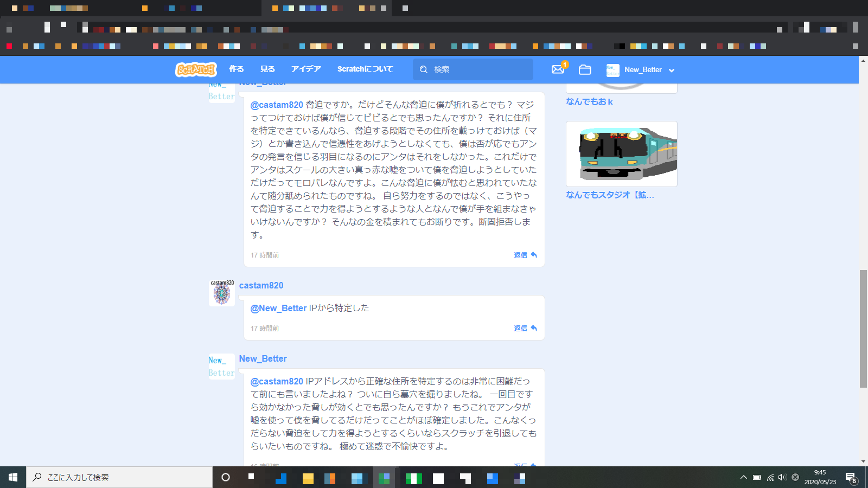Open Windows Start menu
This screenshot has width=868, height=488.
(x=13, y=477)
